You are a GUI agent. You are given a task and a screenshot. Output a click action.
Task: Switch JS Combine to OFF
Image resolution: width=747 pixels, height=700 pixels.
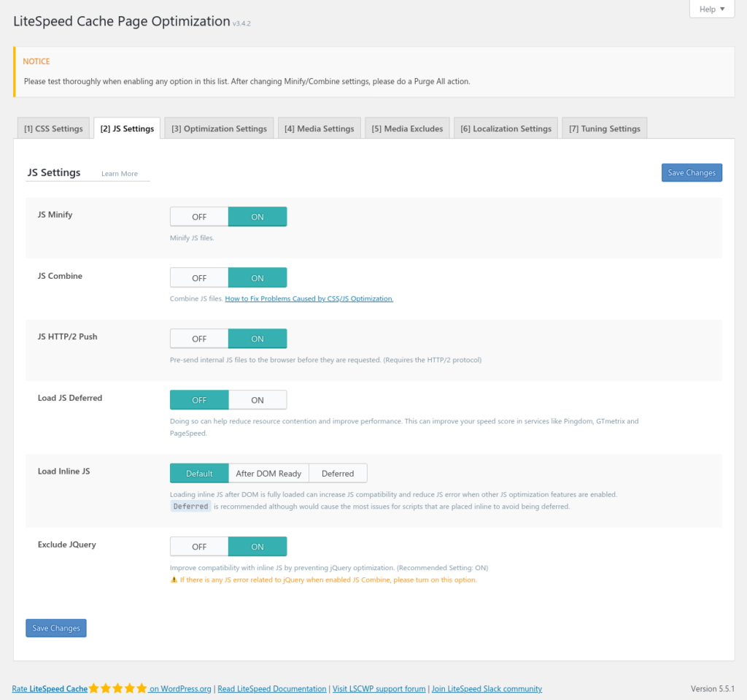(199, 277)
